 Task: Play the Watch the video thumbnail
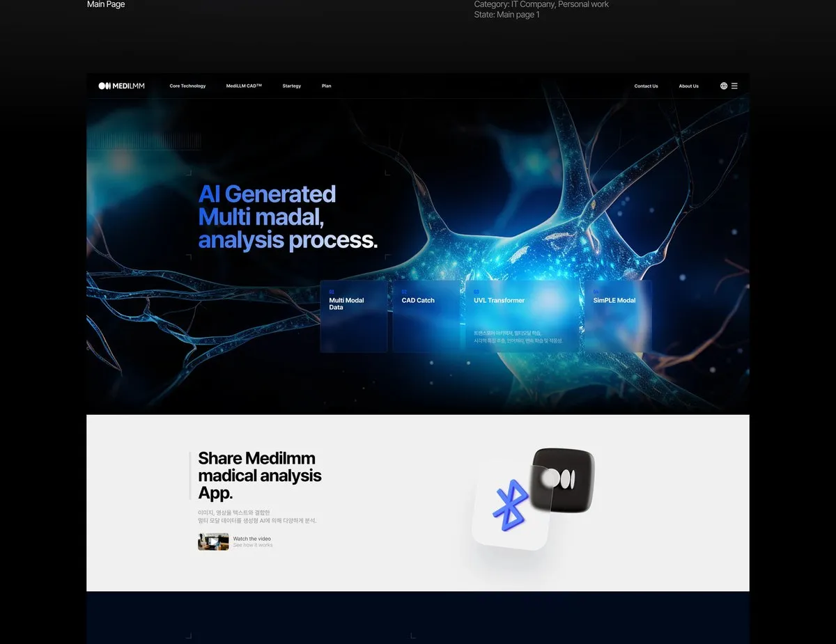coord(213,542)
